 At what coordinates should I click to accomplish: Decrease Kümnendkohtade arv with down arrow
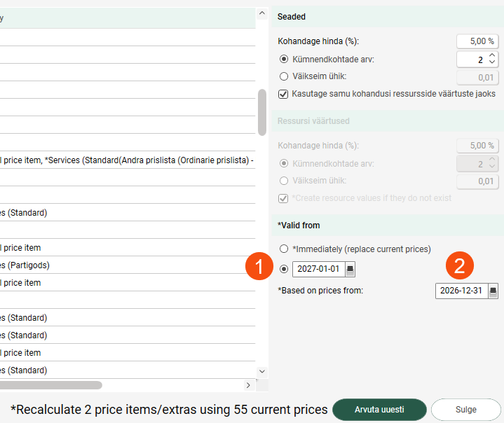click(492, 64)
